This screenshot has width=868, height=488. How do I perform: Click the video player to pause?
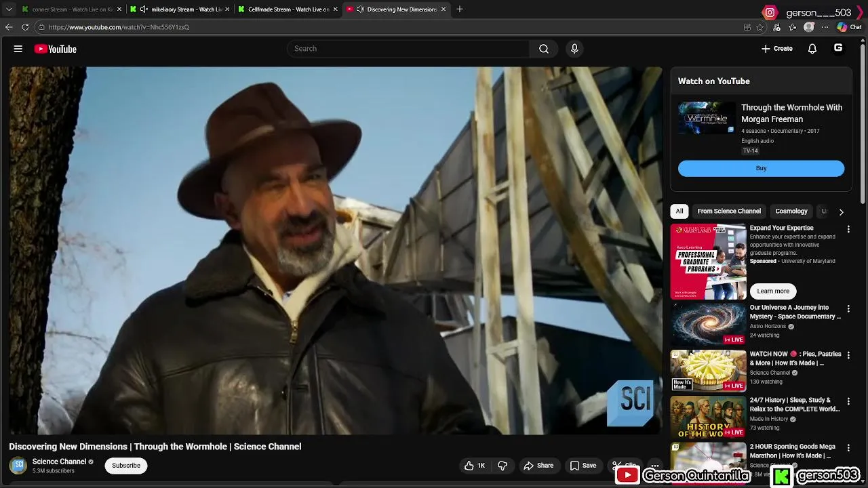click(x=336, y=250)
